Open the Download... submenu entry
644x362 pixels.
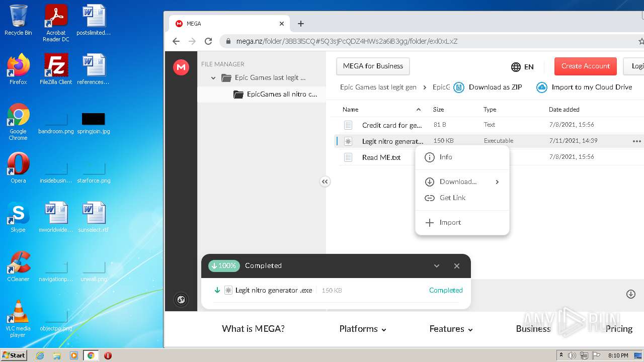pyautogui.click(x=462, y=182)
